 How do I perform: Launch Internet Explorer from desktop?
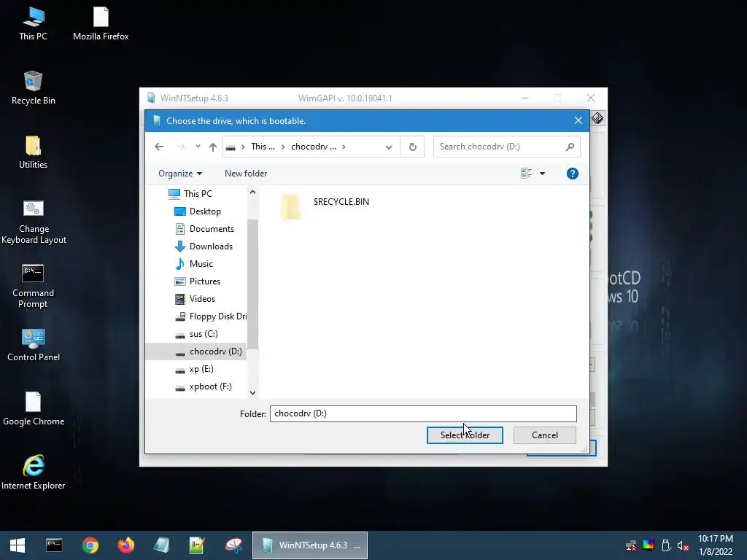[x=34, y=472]
